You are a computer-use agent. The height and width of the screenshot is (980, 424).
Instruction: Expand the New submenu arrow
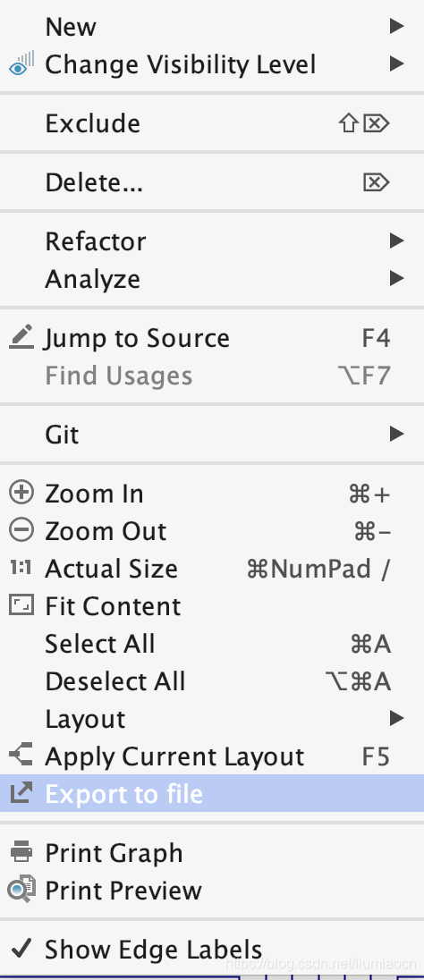tap(396, 26)
